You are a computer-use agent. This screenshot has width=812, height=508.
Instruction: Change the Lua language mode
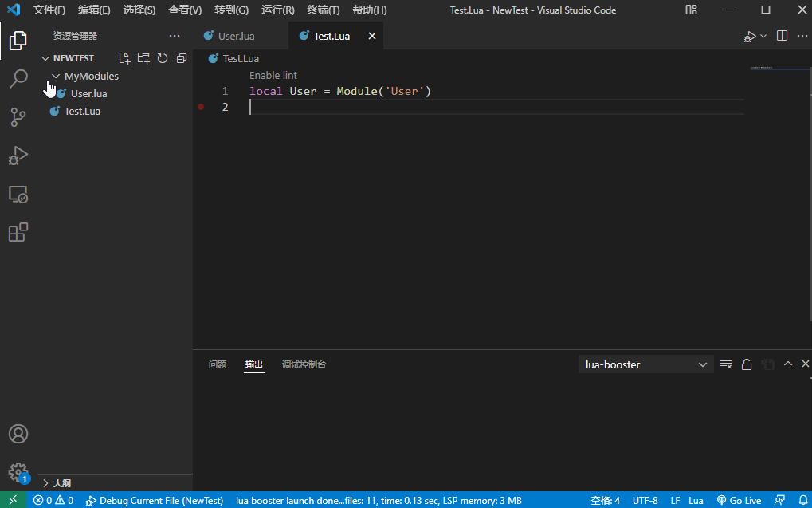pos(696,500)
